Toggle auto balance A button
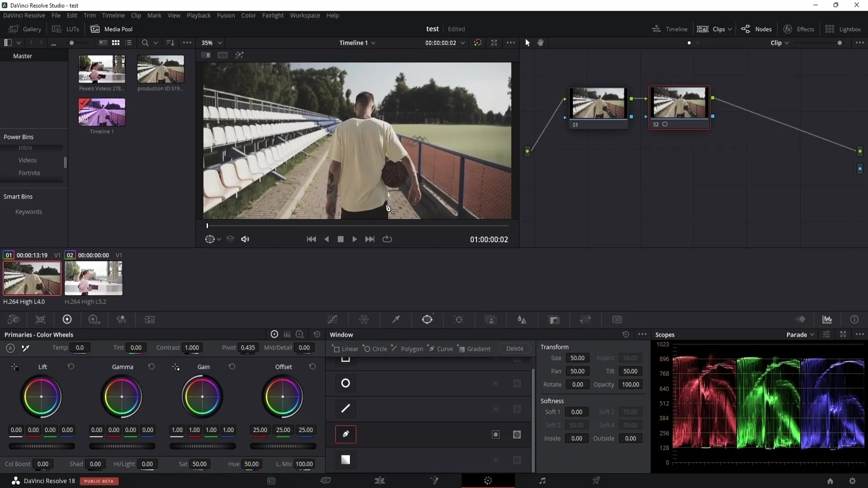The height and width of the screenshot is (488, 868). 10,348
